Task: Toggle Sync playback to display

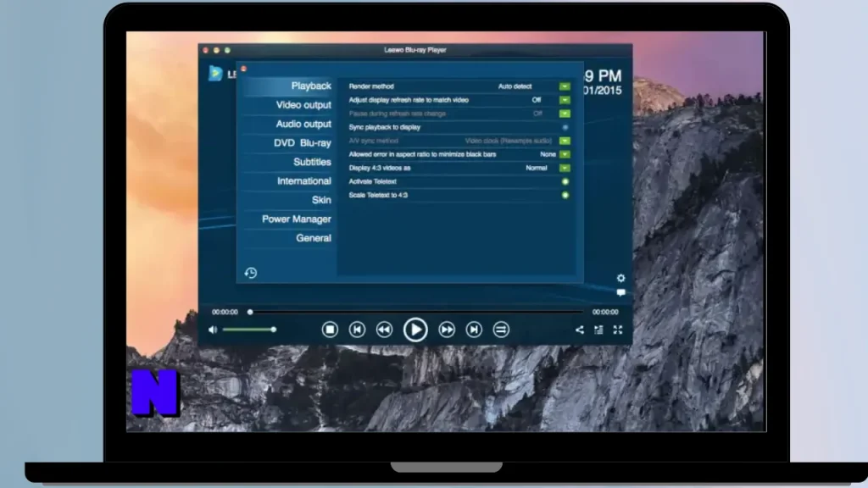Action: point(565,127)
